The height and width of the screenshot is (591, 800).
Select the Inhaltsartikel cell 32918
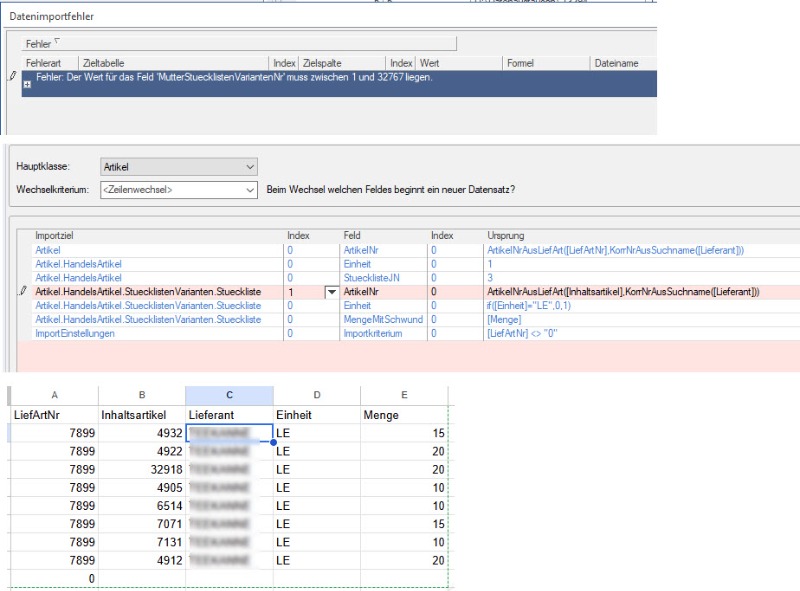[142, 470]
